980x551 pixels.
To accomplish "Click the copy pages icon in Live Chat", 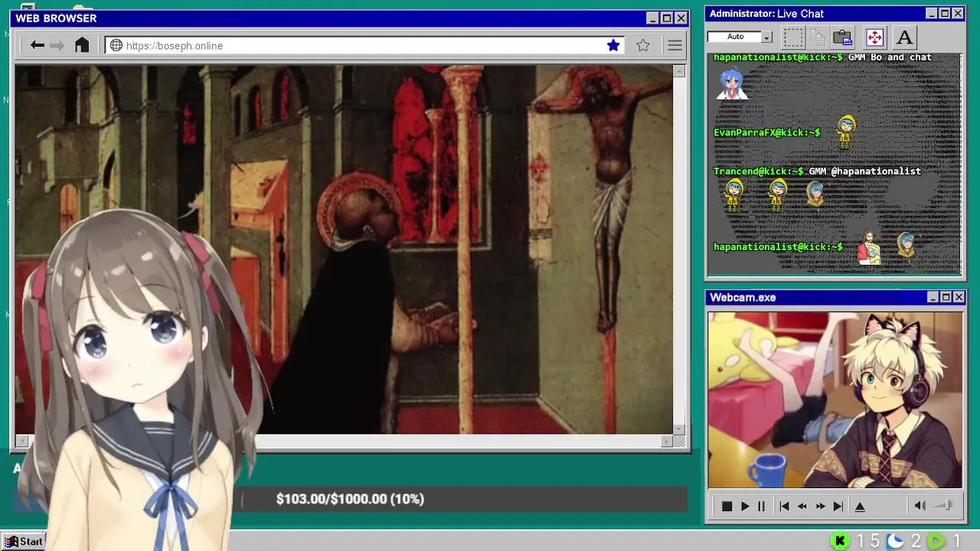I will pyautogui.click(x=818, y=37).
